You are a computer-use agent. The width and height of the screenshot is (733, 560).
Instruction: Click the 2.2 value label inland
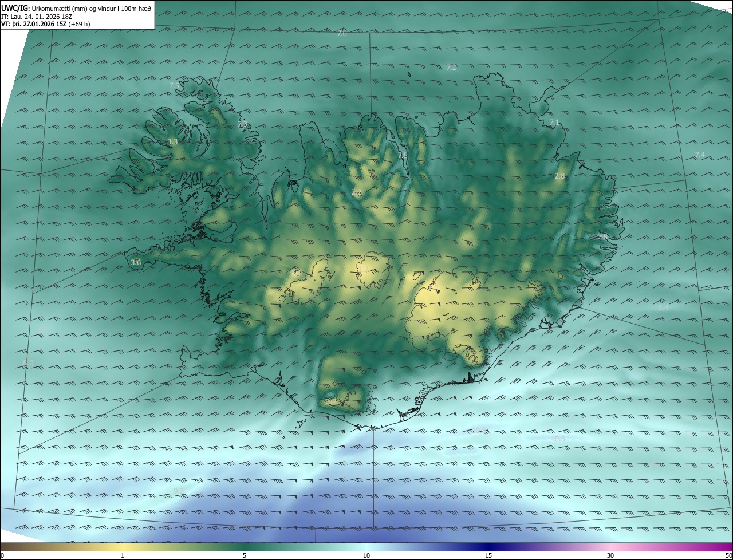[x=356, y=193]
